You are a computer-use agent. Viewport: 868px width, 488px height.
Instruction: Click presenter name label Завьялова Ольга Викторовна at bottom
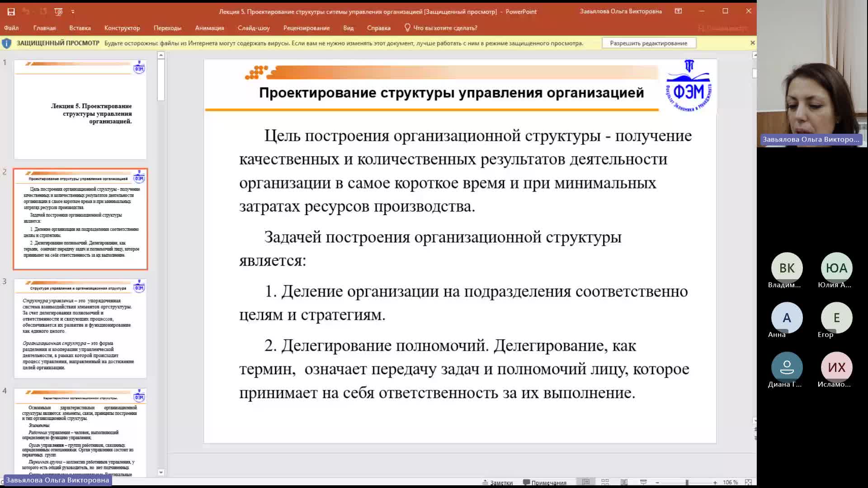point(57,480)
